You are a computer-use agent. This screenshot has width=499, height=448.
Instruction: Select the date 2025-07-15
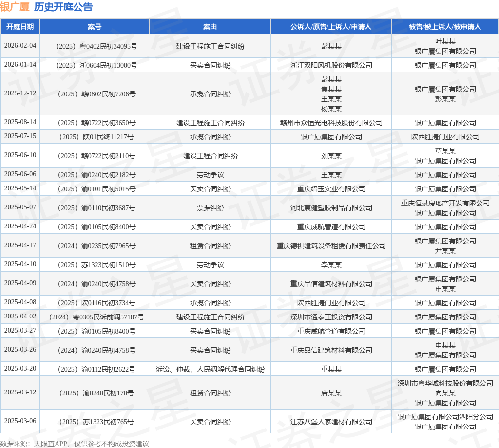coord(20,136)
